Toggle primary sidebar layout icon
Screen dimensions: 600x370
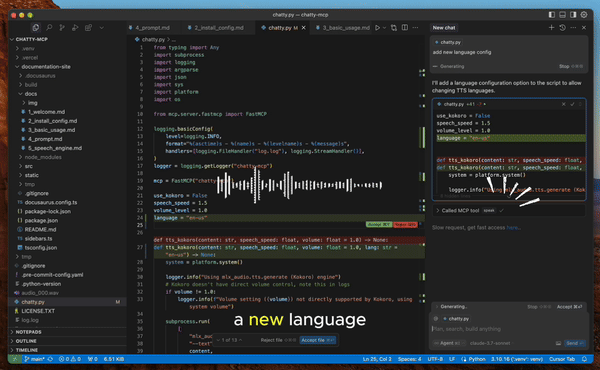551,15
